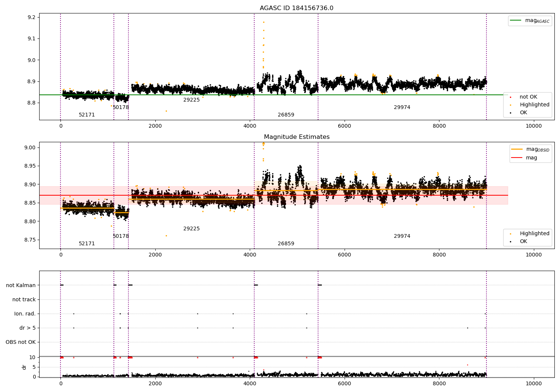Click the green line sample in mag AGASC legend

coord(516,21)
